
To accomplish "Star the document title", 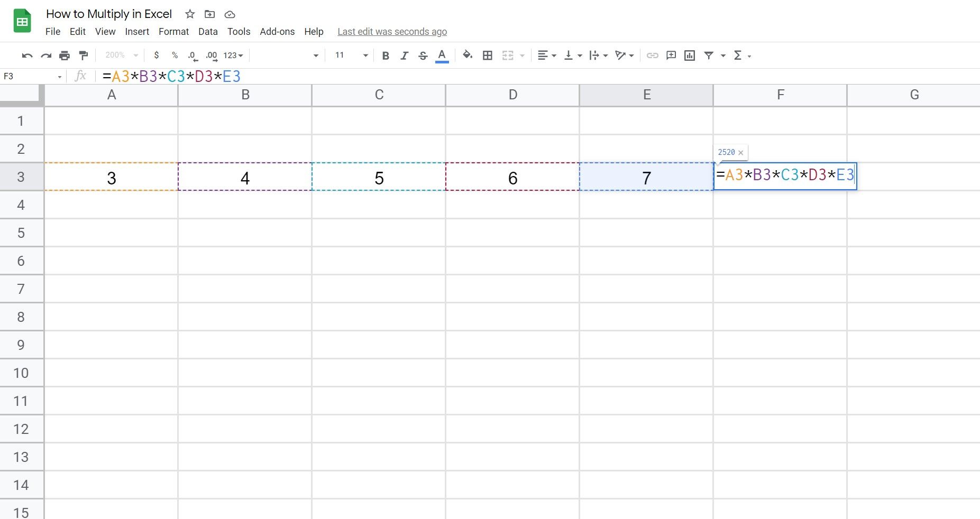I will [x=190, y=14].
